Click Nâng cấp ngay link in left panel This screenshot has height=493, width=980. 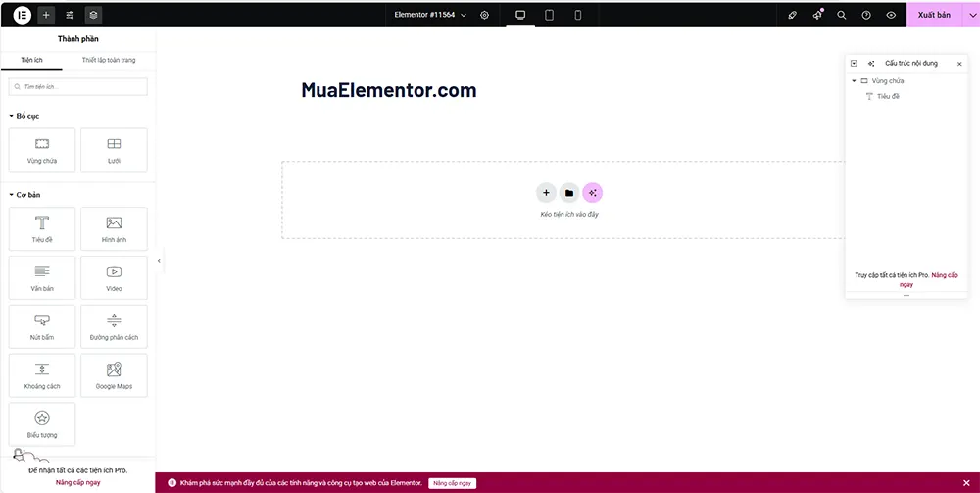click(77, 482)
